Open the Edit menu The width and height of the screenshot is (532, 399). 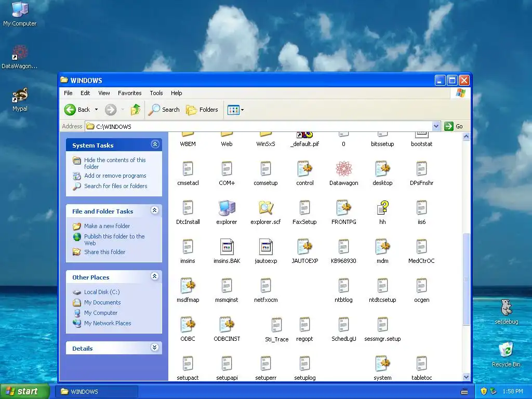pyautogui.click(x=85, y=93)
